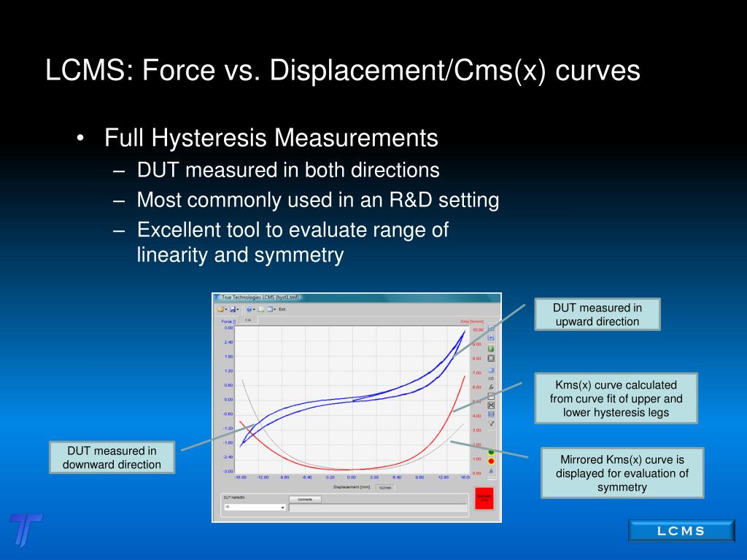
Task: Expand the arrow beside the open-folder icon
Action: click(226, 309)
